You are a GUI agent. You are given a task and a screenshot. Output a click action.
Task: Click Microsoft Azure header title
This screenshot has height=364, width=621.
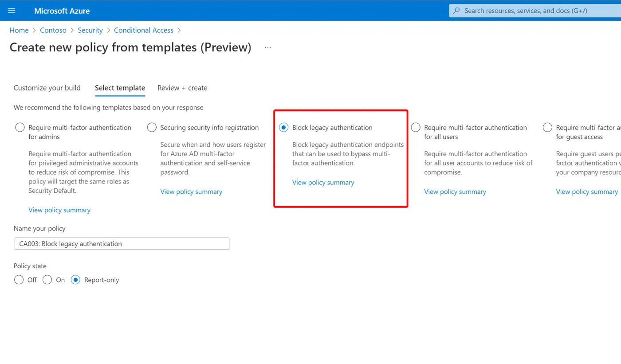click(62, 11)
